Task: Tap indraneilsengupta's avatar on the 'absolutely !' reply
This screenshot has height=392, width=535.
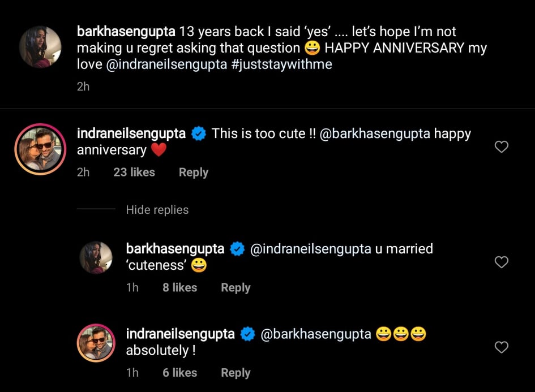Action: 96,343
